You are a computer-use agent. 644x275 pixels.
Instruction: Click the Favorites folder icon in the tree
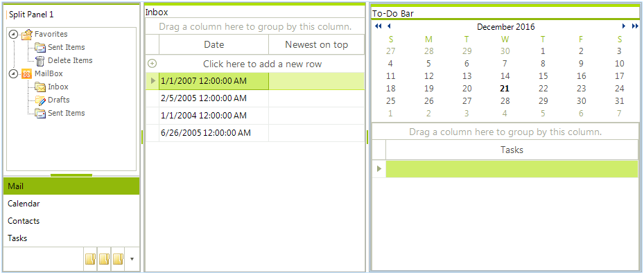pos(27,35)
